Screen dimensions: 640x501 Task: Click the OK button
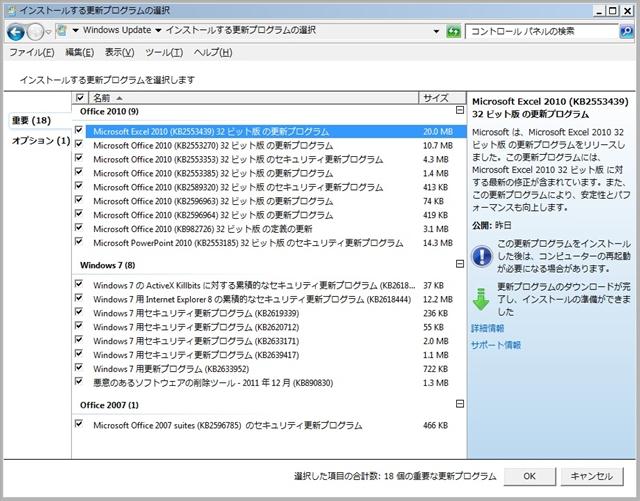(529, 476)
